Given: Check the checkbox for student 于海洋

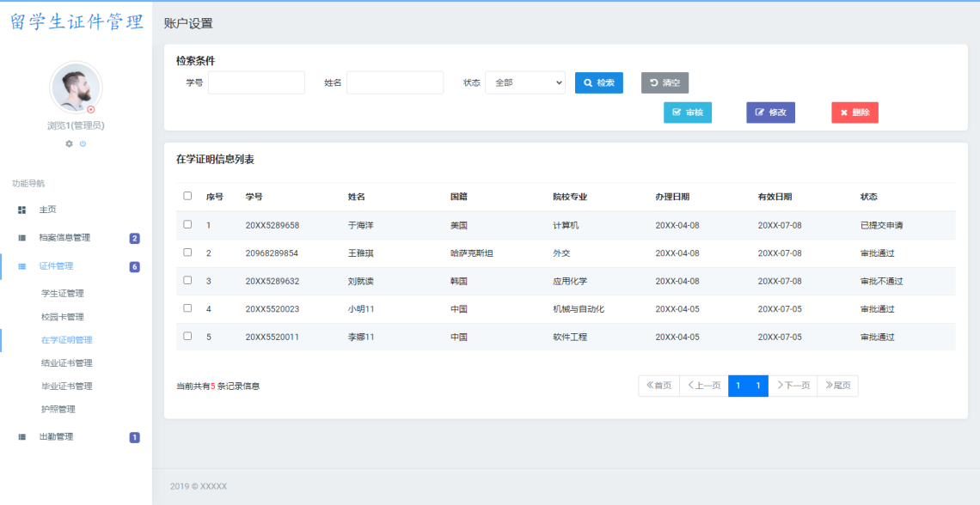Looking at the screenshot, I should pyautogui.click(x=187, y=225).
